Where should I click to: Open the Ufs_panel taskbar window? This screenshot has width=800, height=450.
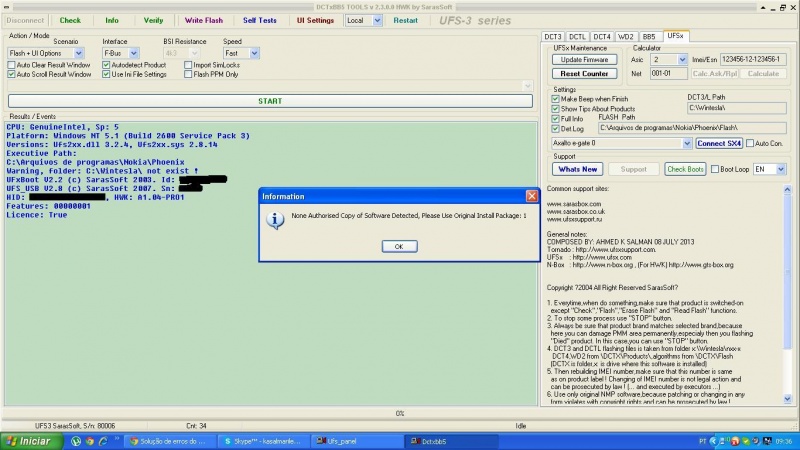[x=355, y=441]
